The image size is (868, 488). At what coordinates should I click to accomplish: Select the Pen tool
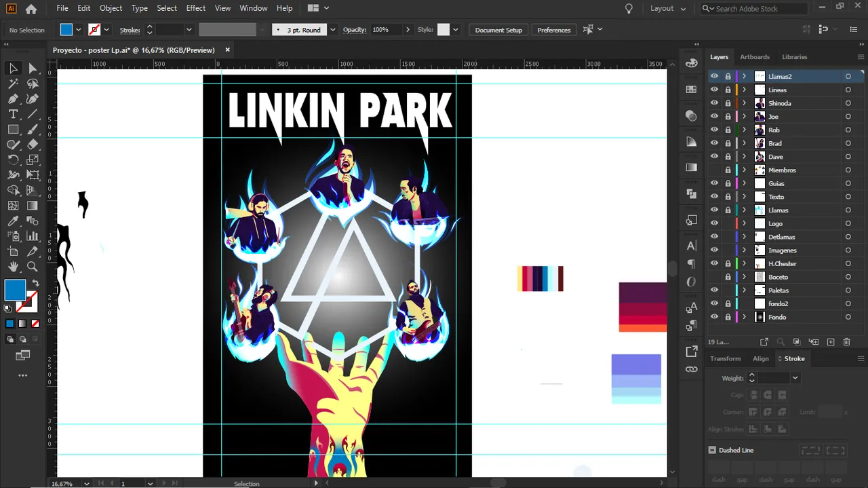pos(13,99)
